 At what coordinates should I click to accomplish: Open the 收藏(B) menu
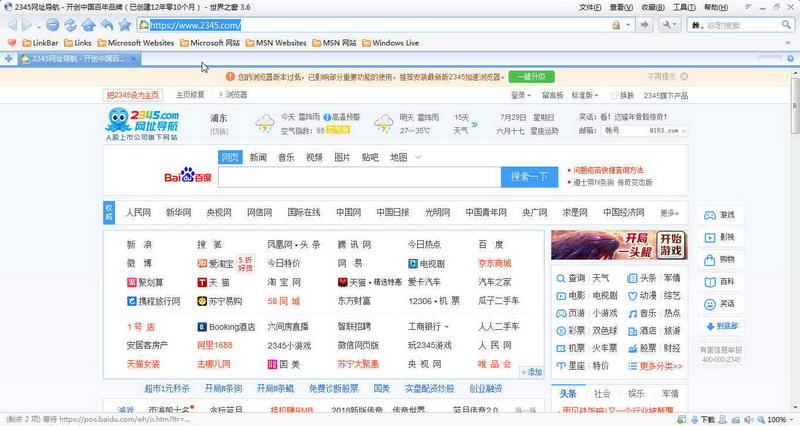(x=653, y=7)
